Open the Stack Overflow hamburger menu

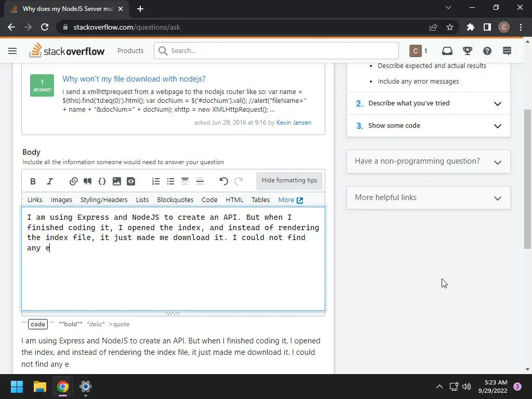12,51
